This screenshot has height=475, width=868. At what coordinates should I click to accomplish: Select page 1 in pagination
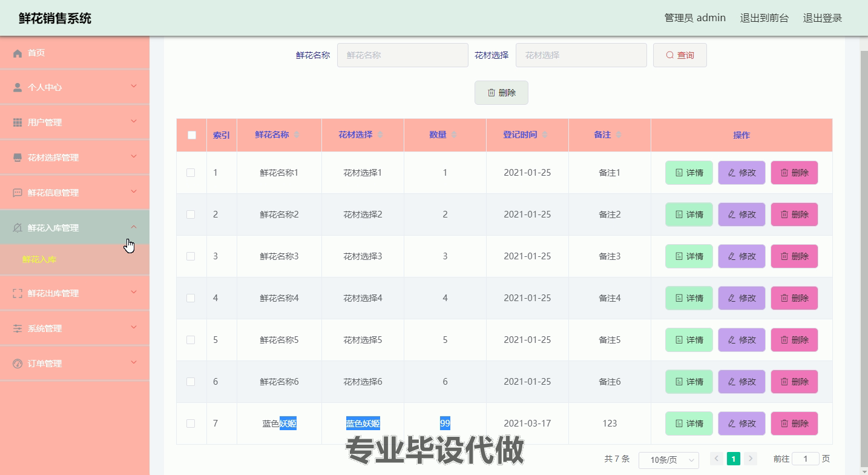tap(734, 459)
